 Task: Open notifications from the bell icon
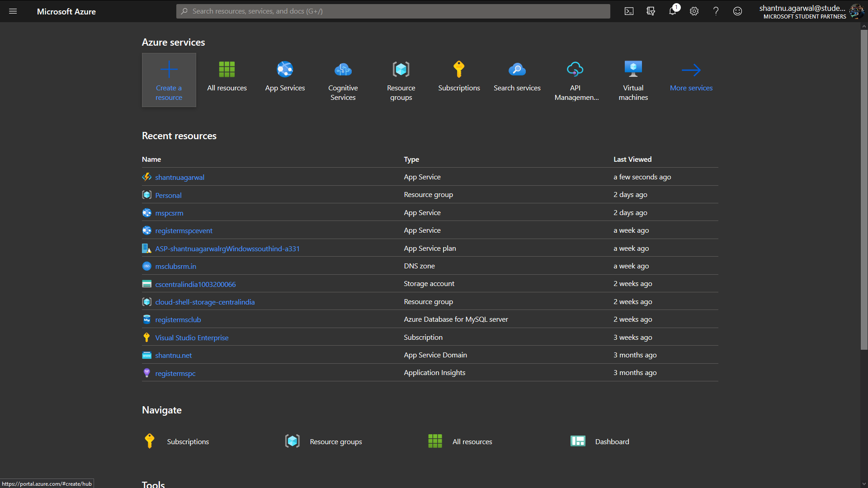672,11
